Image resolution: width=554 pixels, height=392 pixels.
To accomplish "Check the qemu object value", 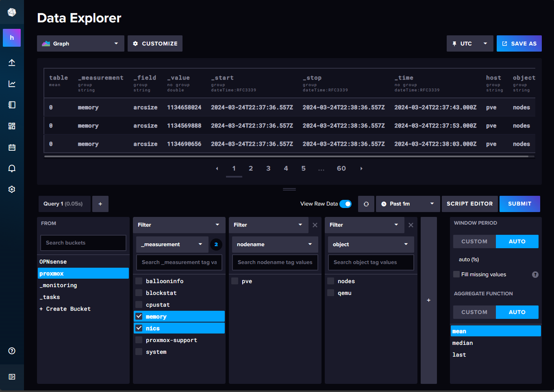I will tap(331, 293).
